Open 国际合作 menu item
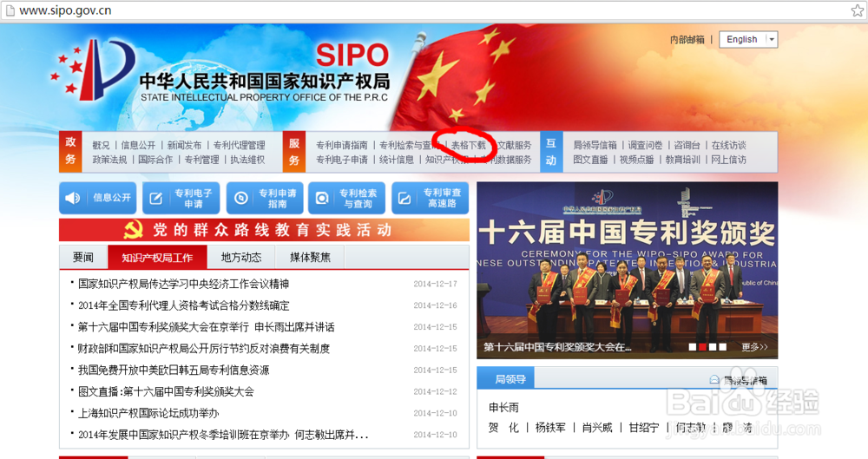 155,160
